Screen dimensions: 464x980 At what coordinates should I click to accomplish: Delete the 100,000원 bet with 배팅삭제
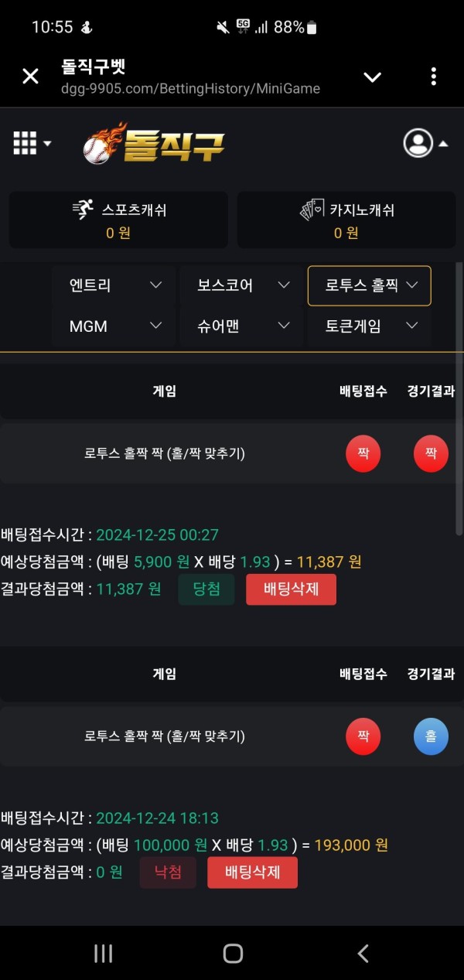point(252,872)
